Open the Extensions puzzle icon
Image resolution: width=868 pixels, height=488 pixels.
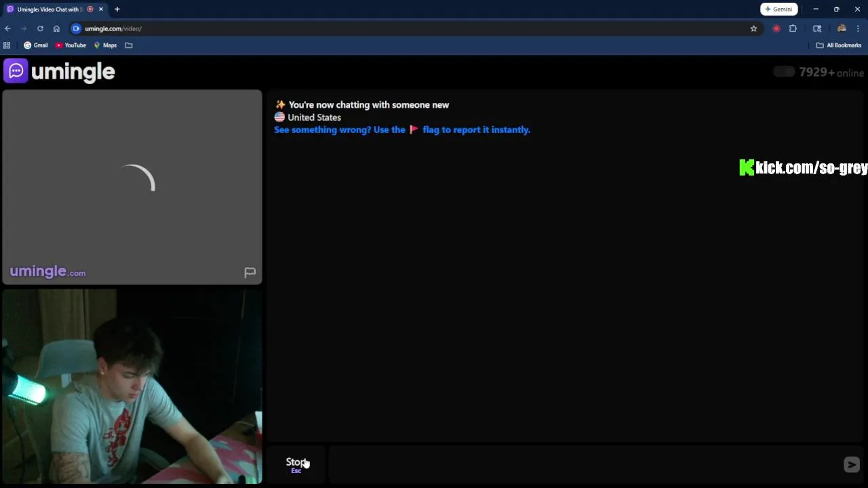793,28
